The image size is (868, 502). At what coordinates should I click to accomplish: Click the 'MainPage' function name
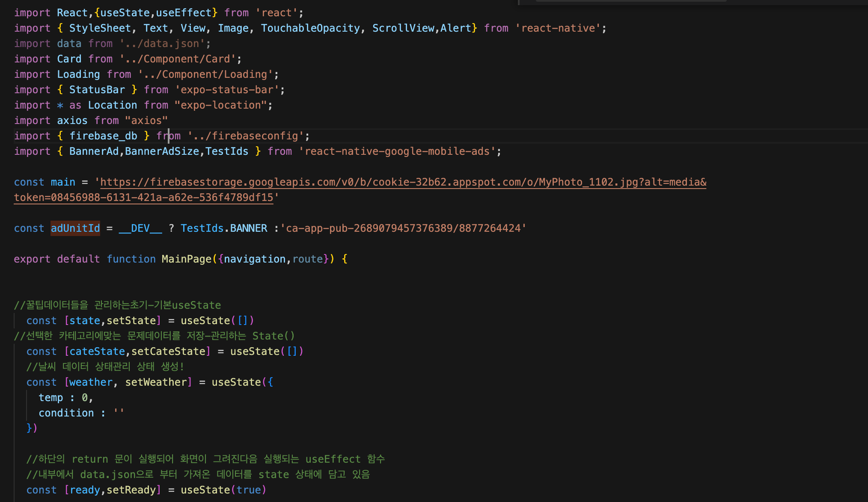(x=187, y=259)
